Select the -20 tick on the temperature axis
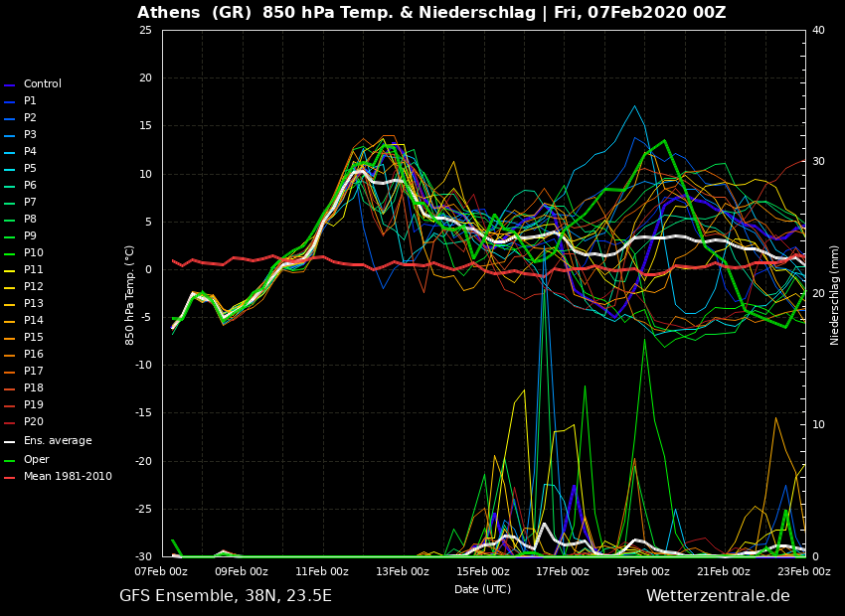845x616 pixels. click(x=143, y=461)
